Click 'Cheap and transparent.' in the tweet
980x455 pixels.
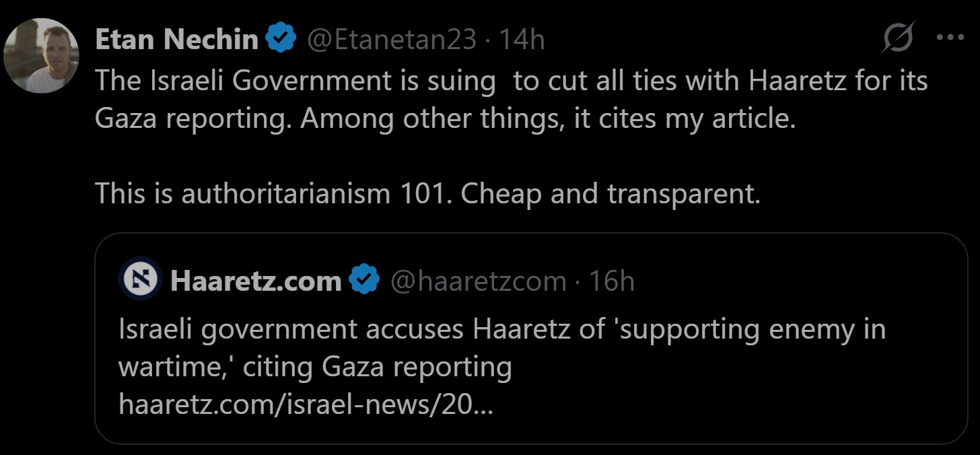click(610, 194)
